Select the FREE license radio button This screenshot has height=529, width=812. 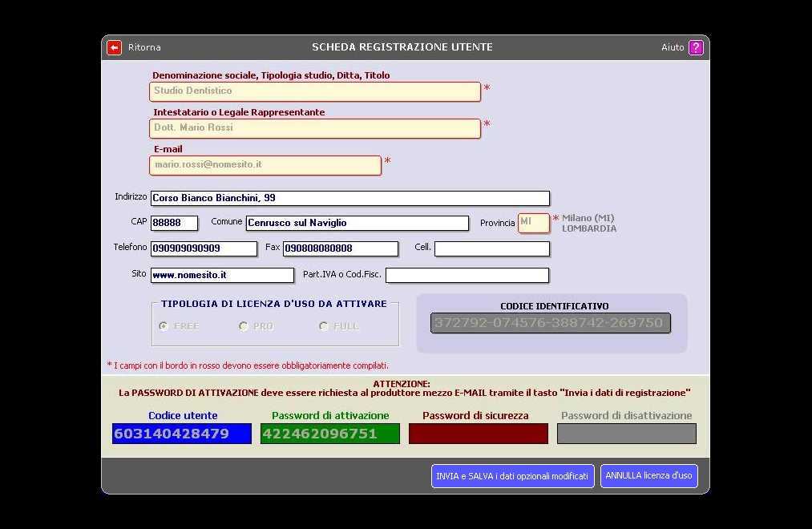[164, 326]
